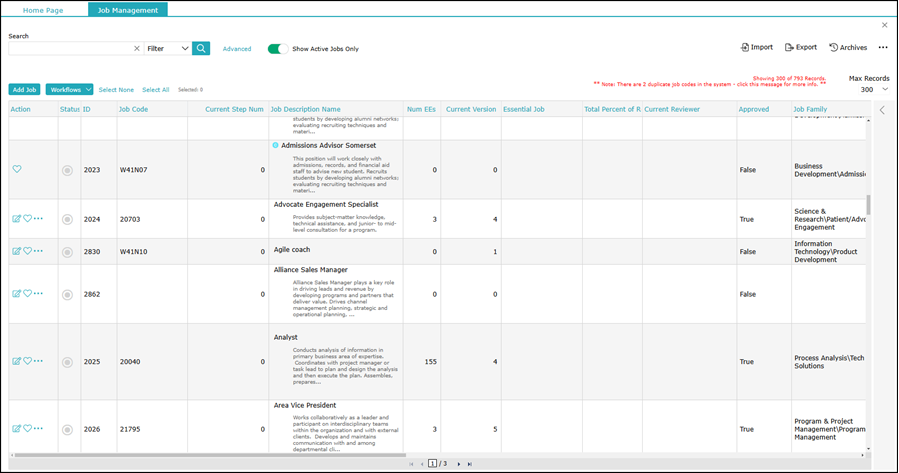This screenshot has height=473, width=899.
Task: Click in the Search input field
Action: tap(70, 49)
